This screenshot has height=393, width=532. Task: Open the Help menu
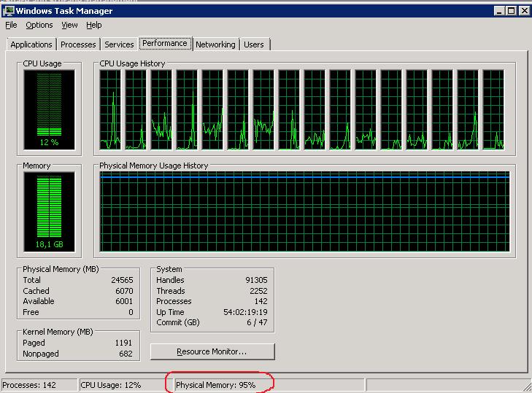tap(93, 25)
